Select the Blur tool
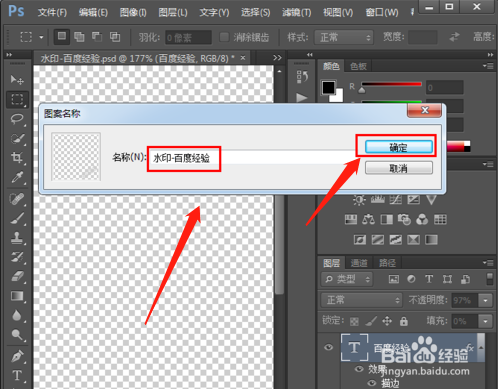The width and height of the screenshot is (498, 389). [17, 315]
